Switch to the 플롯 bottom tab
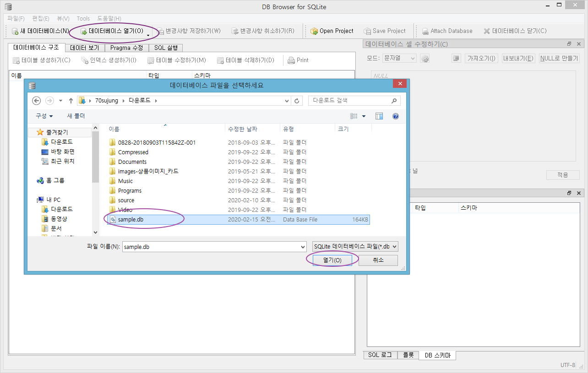Screen dimensions: 588x373 (x=408, y=355)
